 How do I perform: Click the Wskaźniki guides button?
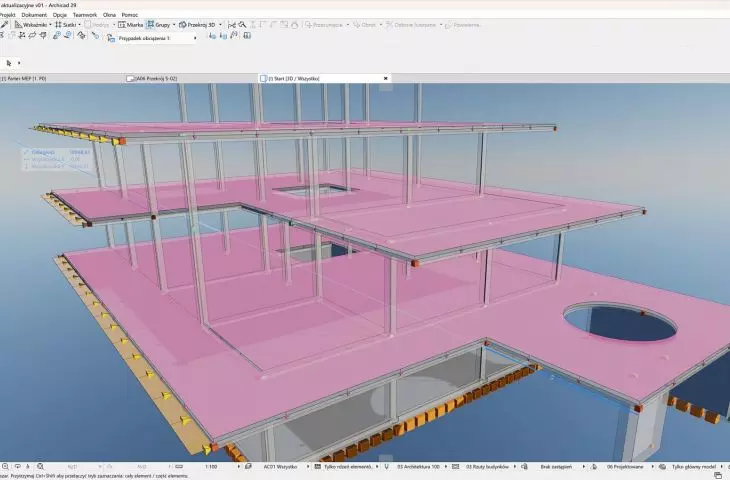tap(31, 25)
